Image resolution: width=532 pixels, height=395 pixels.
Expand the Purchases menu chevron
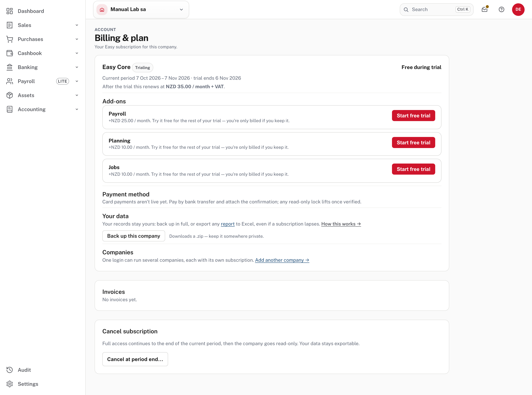pos(77,39)
